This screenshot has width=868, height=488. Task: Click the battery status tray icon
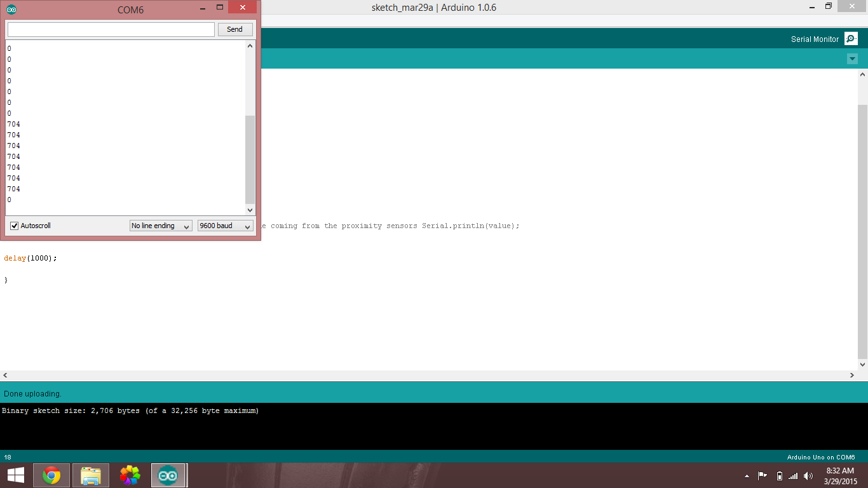pyautogui.click(x=780, y=476)
